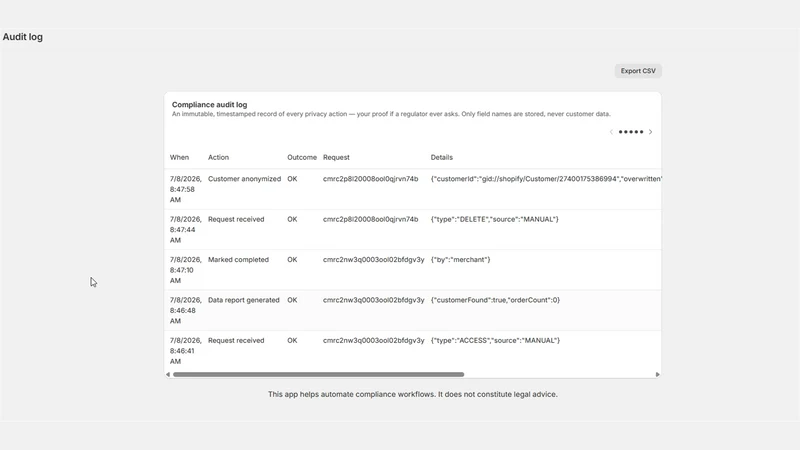This screenshot has height=450, width=800.
Task: Click the pagination dots indicator
Action: point(631,132)
